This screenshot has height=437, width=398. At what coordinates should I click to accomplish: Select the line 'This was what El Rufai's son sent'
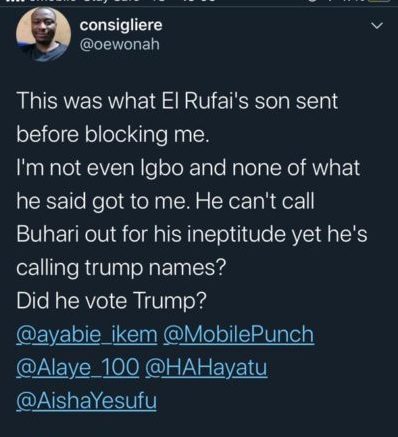tap(177, 101)
